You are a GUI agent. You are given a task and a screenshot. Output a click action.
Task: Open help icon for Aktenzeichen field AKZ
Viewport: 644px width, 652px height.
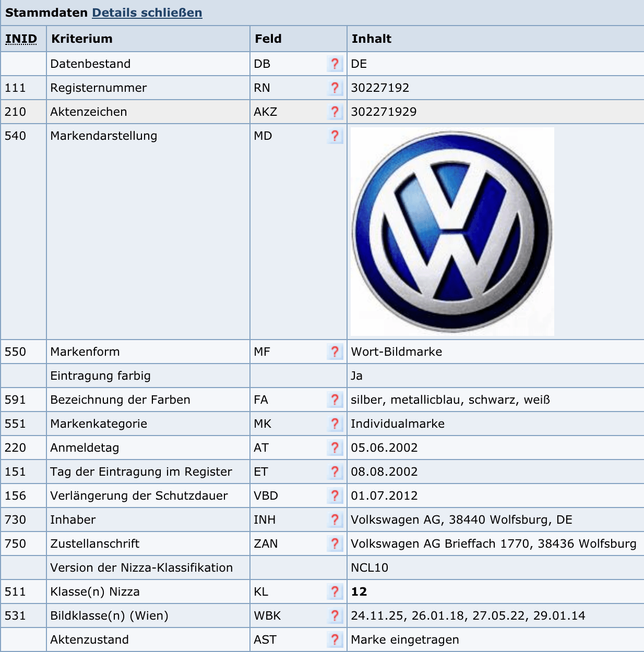pyautogui.click(x=335, y=112)
